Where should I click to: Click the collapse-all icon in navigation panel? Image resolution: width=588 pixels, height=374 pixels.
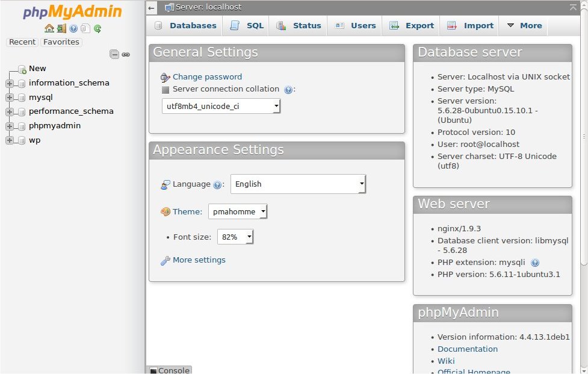(114, 54)
